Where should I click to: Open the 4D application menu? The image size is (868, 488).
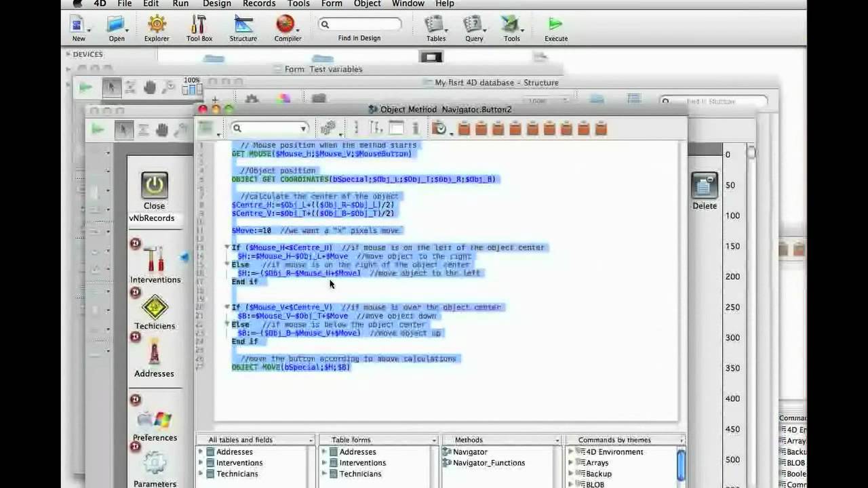[100, 4]
